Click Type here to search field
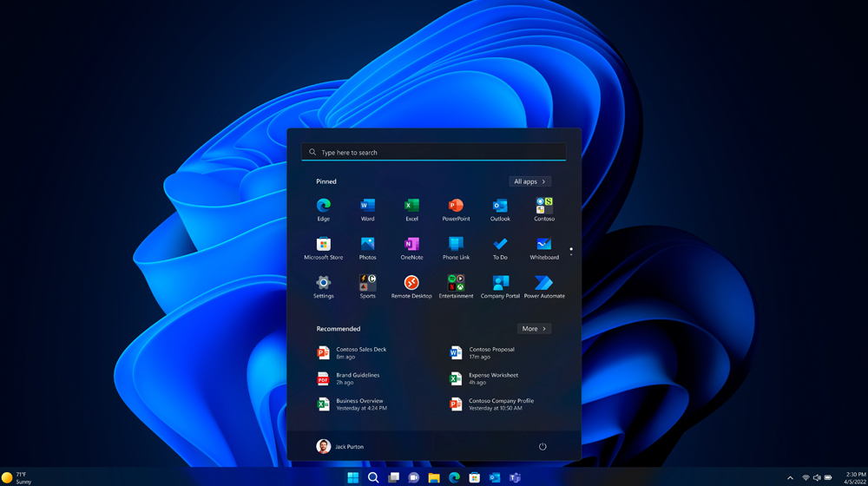Image resolution: width=868 pixels, height=486 pixels. coord(433,152)
